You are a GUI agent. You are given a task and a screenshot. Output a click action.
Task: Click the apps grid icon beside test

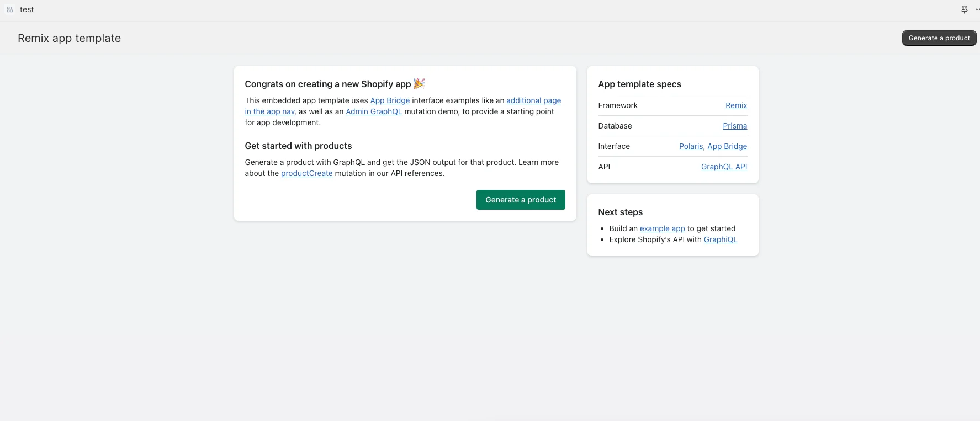pyautogui.click(x=10, y=9)
